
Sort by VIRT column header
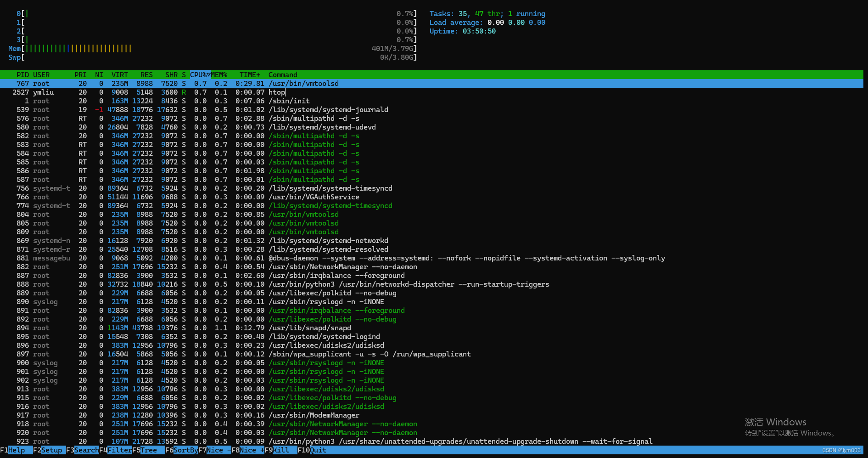[x=120, y=75]
